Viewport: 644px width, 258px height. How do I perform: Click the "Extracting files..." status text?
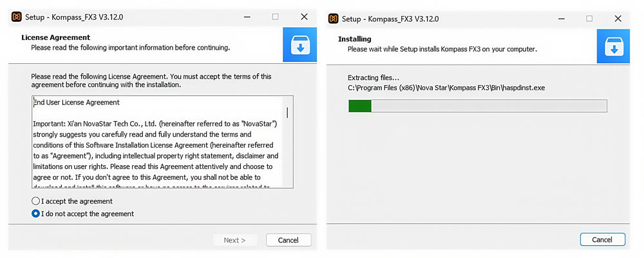(x=374, y=78)
